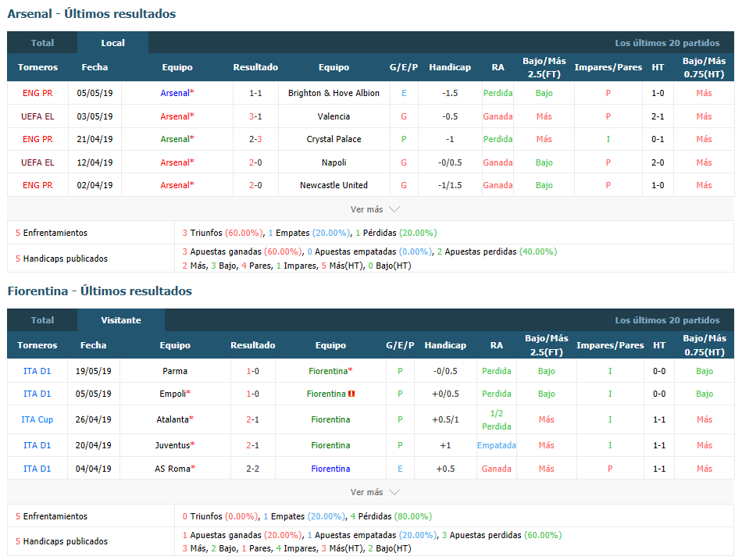Click HT score 0-1 in Crystal Palace row
This screenshot has height=560, width=742.
click(658, 139)
